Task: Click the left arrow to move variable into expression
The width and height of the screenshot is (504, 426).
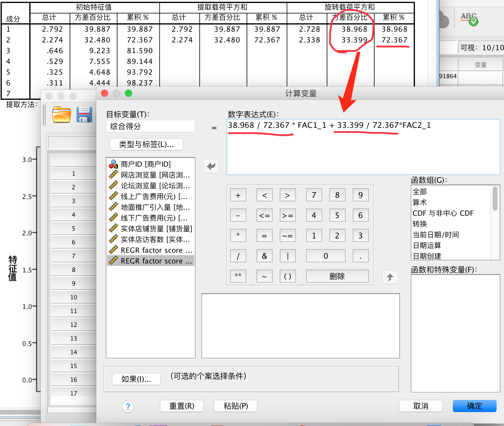Action: tap(211, 166)
